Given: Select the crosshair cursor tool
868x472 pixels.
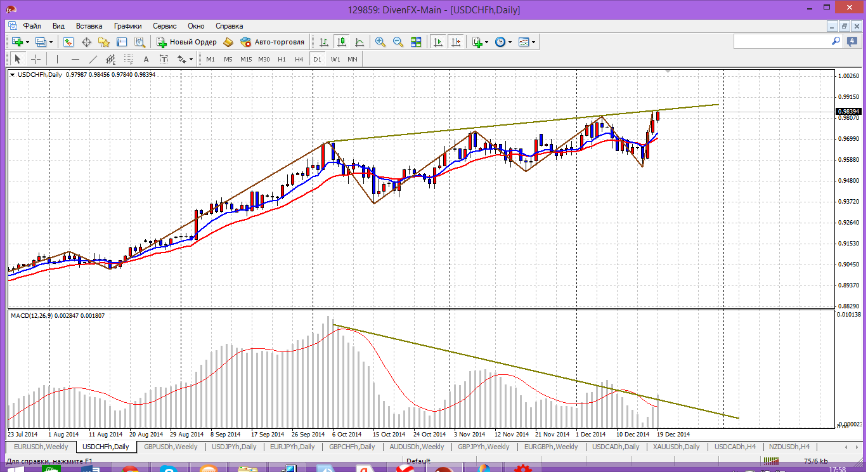Looking at the screenshot, I should [36, 59].
